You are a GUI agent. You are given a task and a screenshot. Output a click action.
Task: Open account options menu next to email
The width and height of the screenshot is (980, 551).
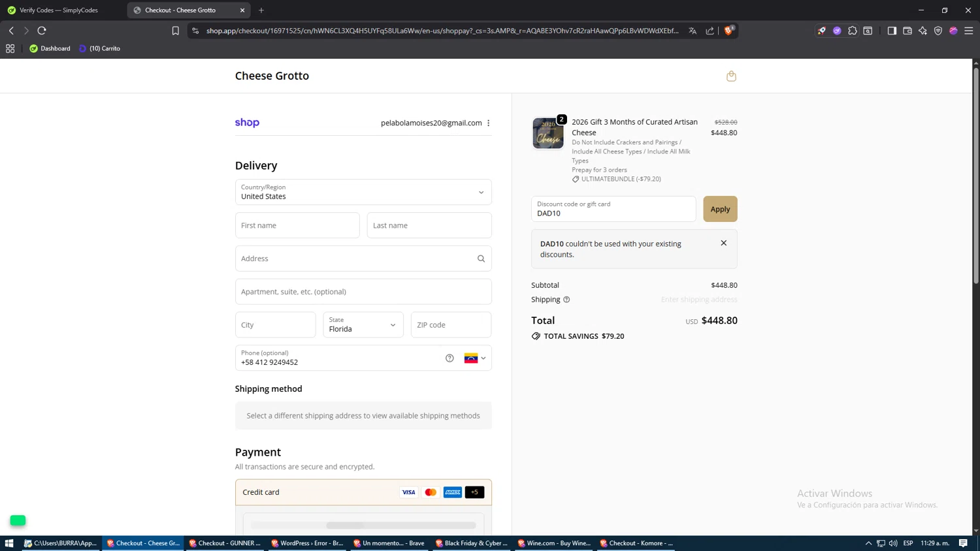[488, 123]
